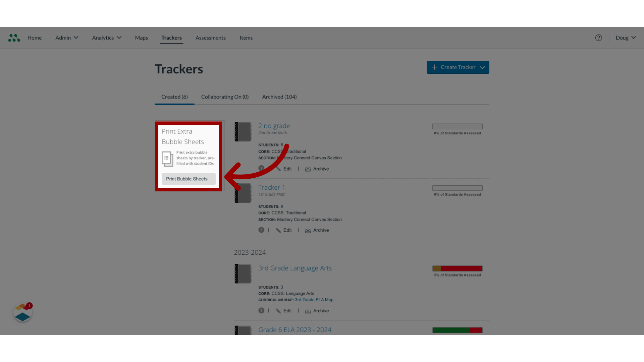
Task: Click the info icon on Tracker 1
Action: 261,230
